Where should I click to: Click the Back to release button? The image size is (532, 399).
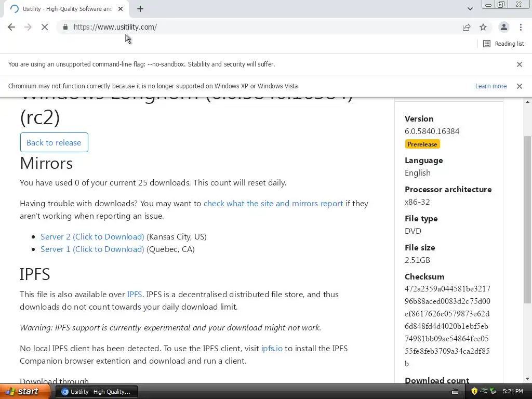click(54, 142)
